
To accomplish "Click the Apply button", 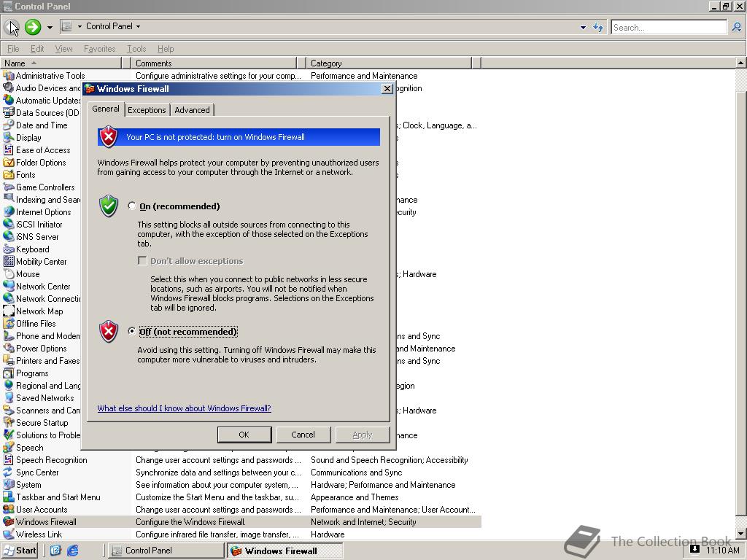I will (362, 435).
